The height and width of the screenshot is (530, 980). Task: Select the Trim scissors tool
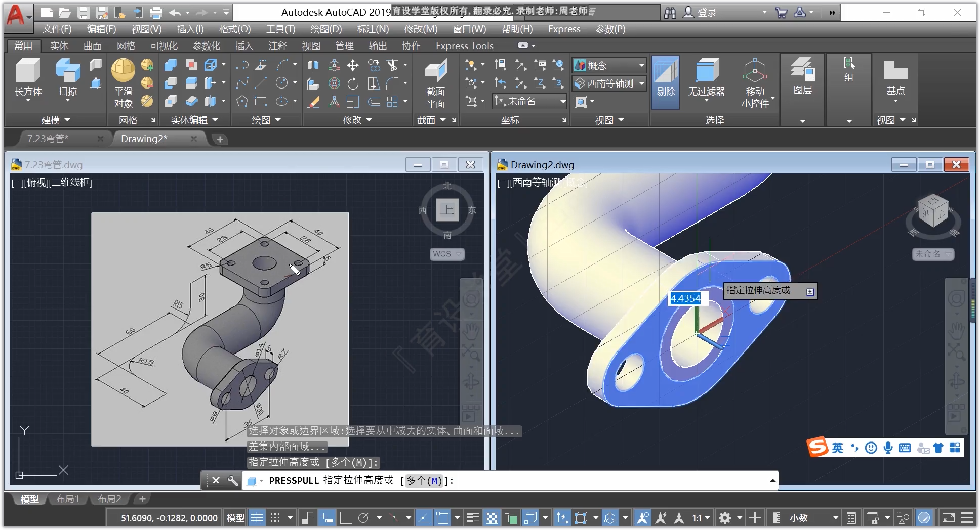click(x=392, y=65)
